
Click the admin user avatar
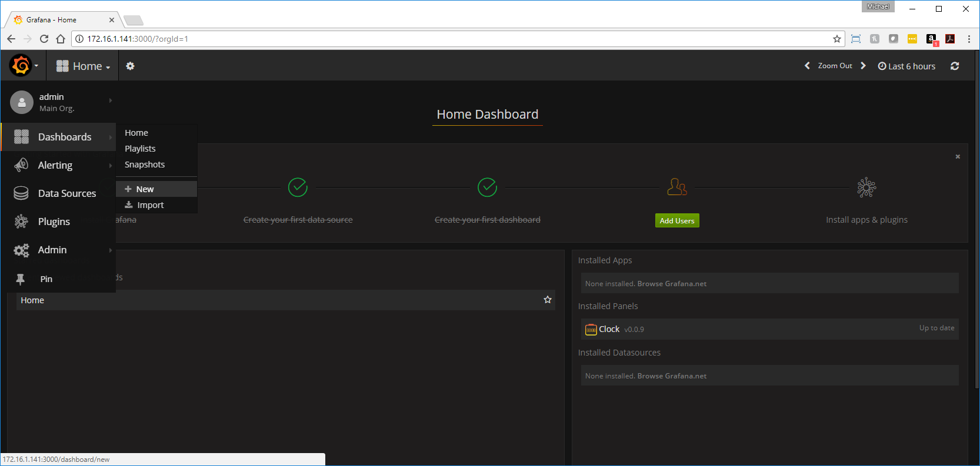point(22,102)
